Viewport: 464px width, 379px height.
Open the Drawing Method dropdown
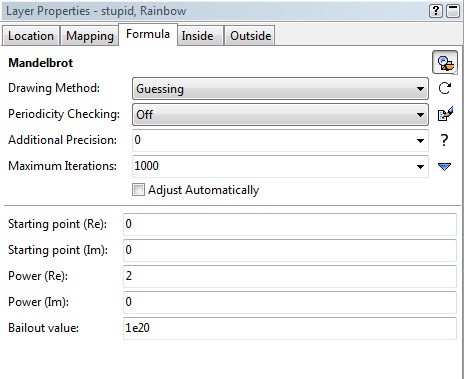pos(280,89)
